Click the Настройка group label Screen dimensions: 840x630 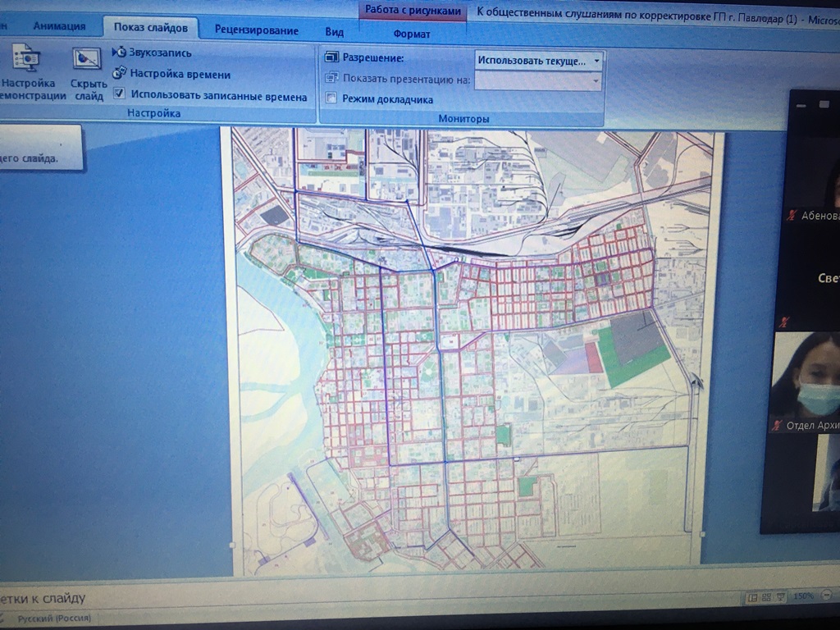click(x=153, y=113)
